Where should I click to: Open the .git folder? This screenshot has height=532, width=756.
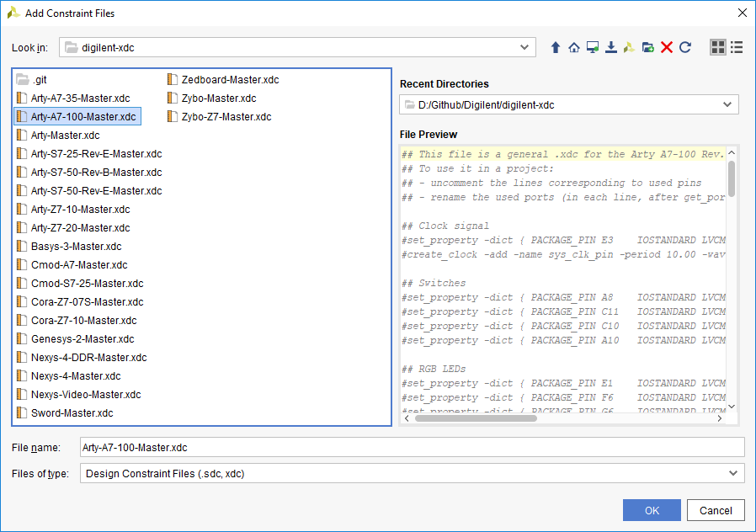click(x=31, y=79)
